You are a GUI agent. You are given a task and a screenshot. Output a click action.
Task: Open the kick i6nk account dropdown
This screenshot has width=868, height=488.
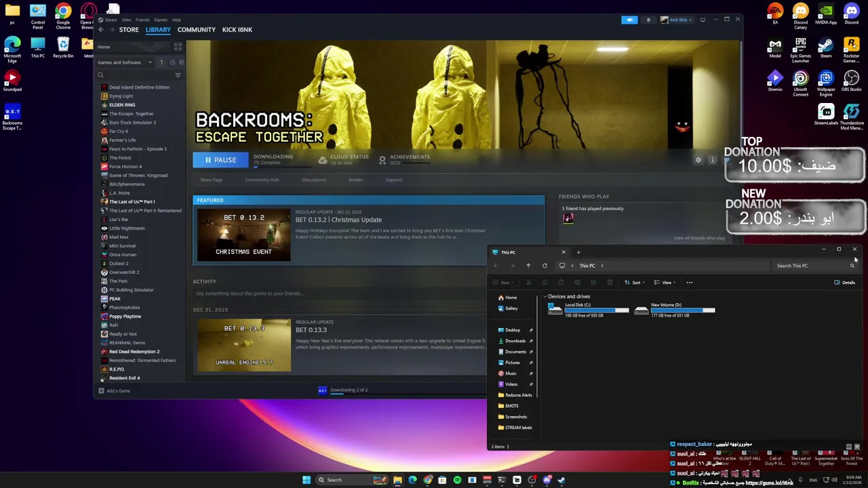click(677, 20)
